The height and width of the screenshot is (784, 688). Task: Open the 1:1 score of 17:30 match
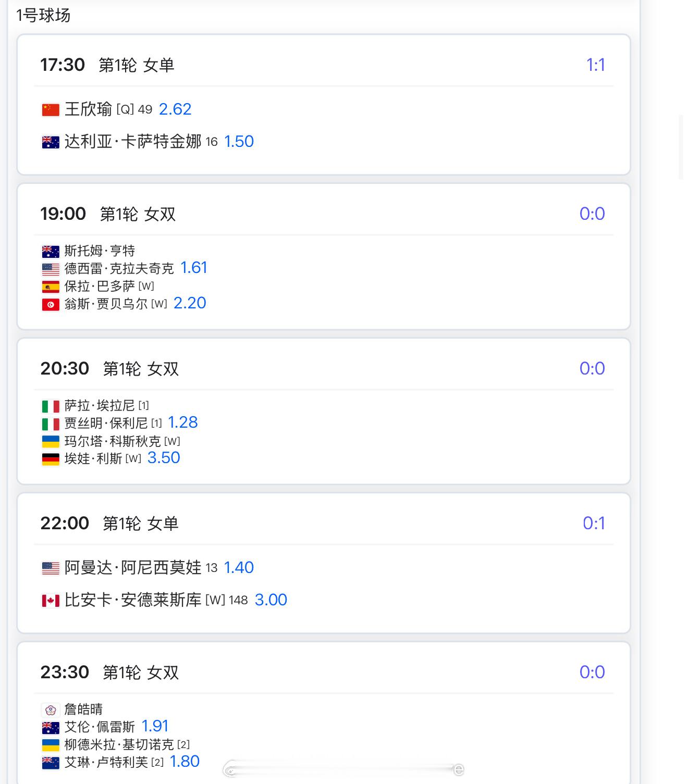(x=595, y=65)
